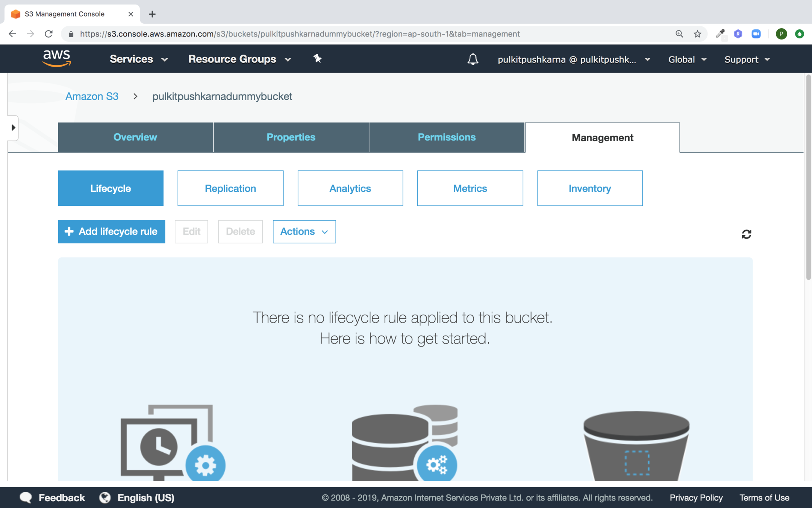Click the browser address bar URL
This screenshot has height=508, width=812.
[x=300, y=34]
